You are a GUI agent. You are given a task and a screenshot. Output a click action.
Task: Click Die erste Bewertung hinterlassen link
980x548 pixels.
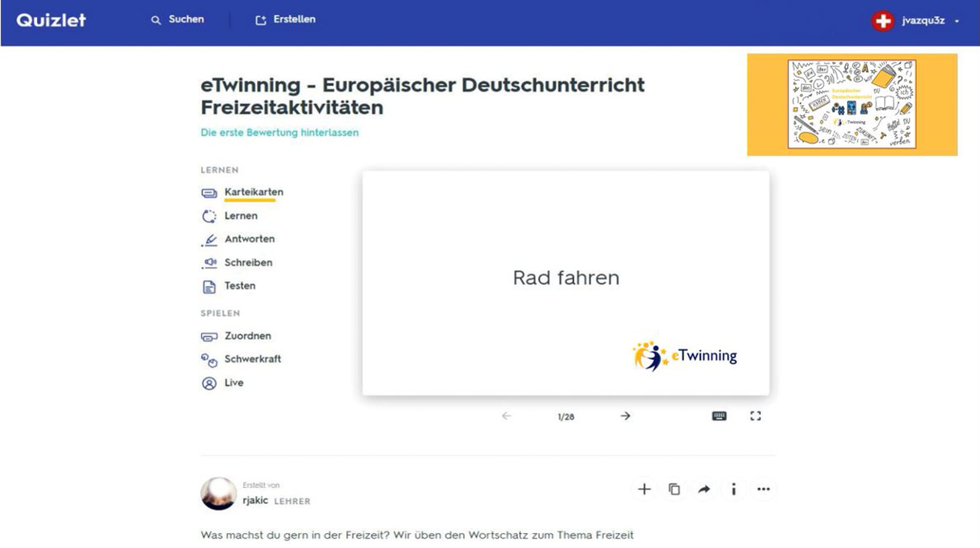coord(280,132)
